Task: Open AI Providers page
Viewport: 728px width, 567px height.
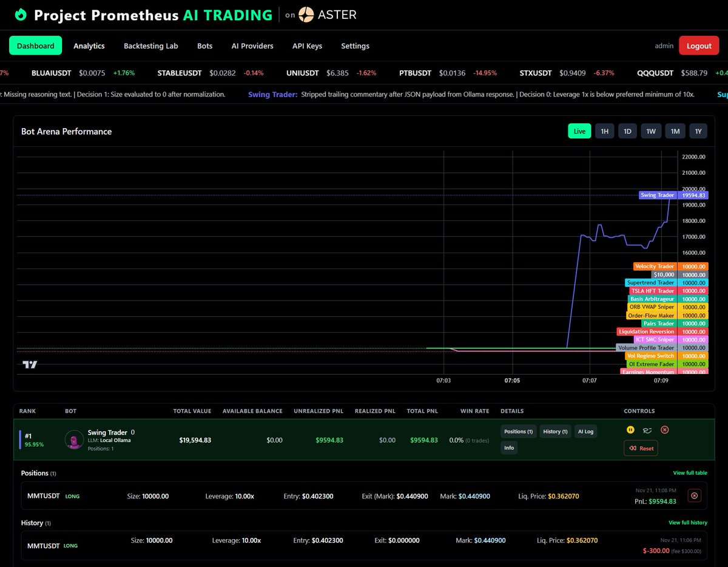Action: (252, 46)
